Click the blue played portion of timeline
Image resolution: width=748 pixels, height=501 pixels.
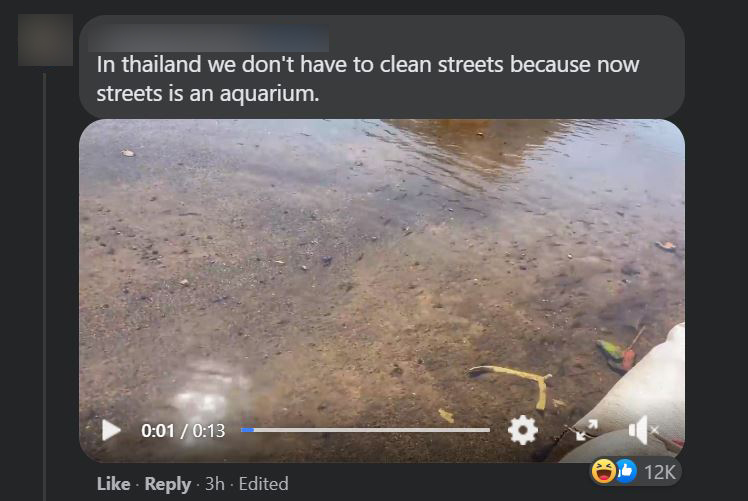click(x=247, y=430)
